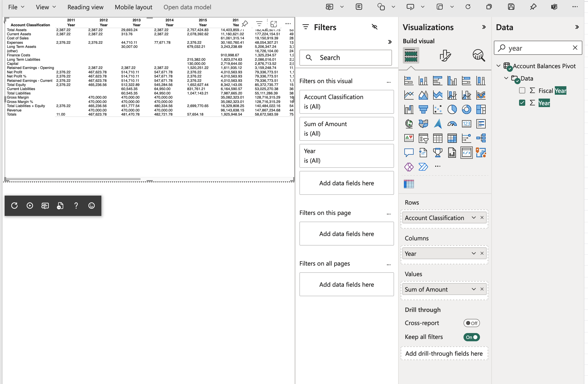Image resolution: width=588 pixels, height=384 pixels.
Task: Share report to Microsoft Teams
Action: [x=554, y=7]
